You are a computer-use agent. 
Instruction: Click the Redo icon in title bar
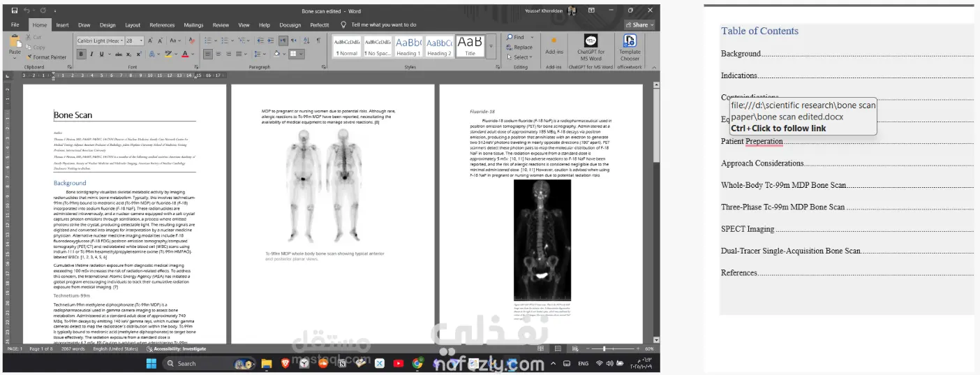[43, 10]
